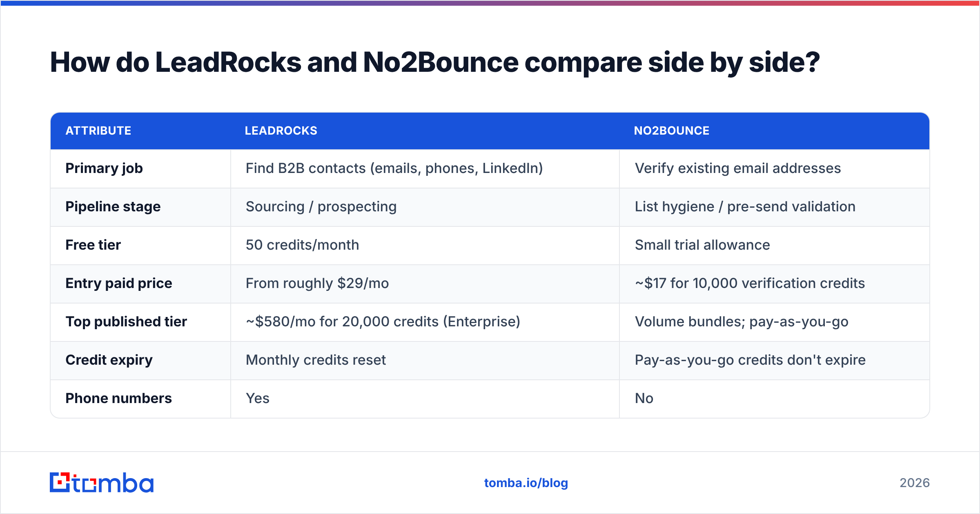Click the 'Free tier' row label

[93, 245]
